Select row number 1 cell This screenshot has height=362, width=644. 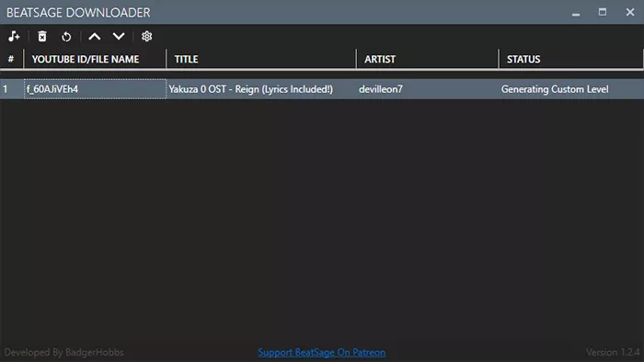(12, 89)
